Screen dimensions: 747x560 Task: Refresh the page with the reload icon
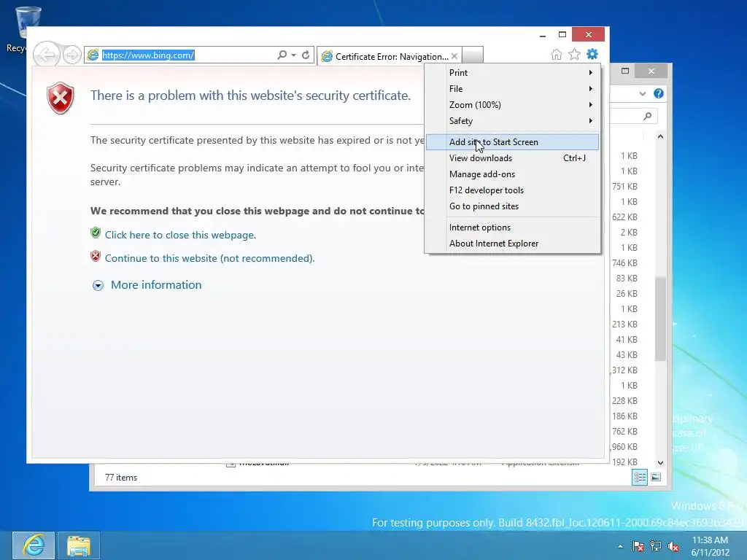click(306, 55)
